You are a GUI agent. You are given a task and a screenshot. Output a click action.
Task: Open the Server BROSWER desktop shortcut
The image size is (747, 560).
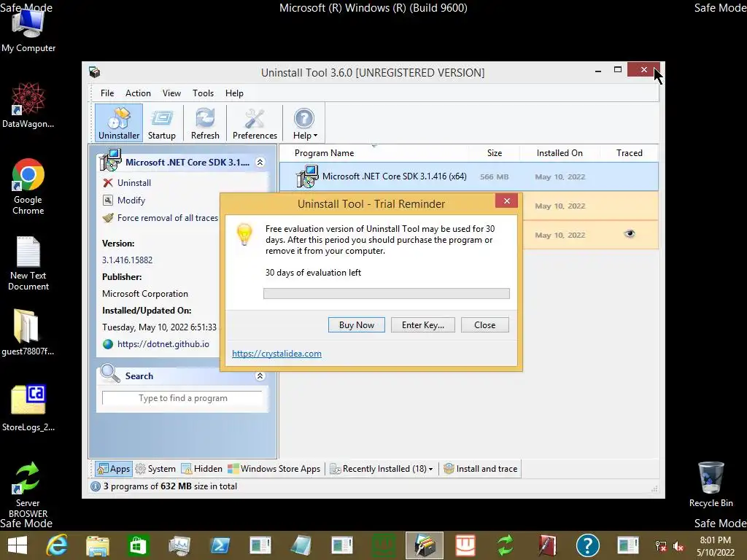(28, 489)
